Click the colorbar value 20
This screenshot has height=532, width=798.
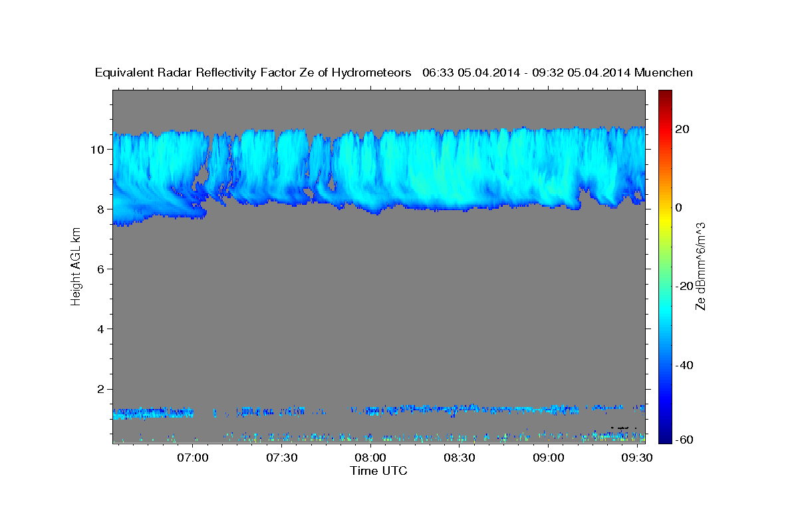(x=682, y=129)
